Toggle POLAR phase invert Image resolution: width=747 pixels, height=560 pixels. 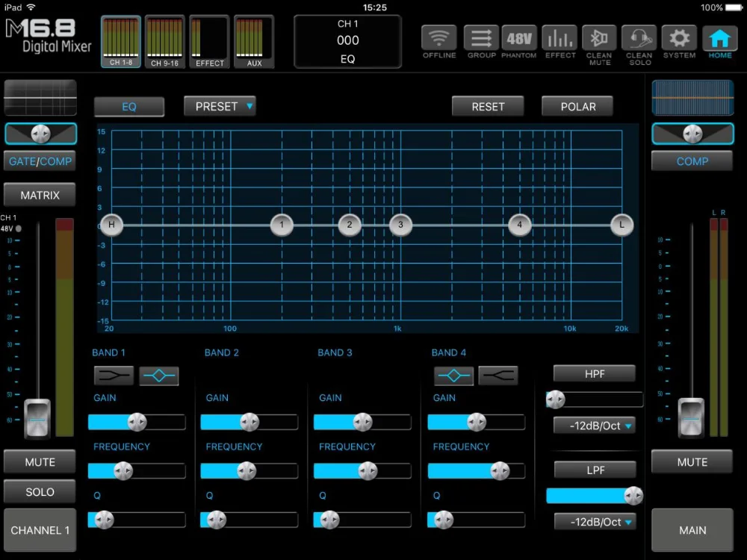[x=578, y=107]
